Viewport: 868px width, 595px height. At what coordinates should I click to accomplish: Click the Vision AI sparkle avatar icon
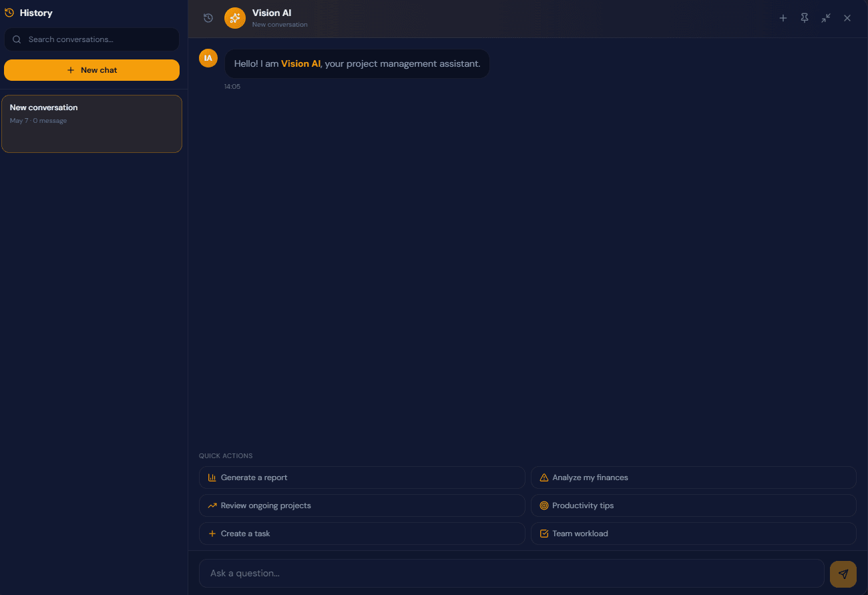235,18
